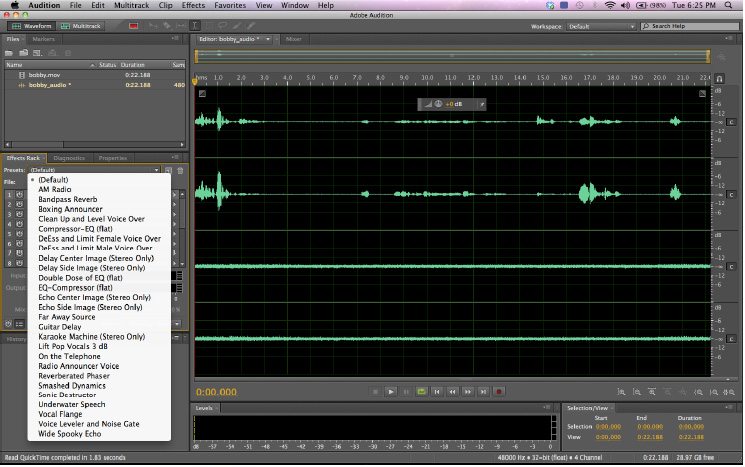Toggle power for effect slot 1
This screenshot has height=467, width=745.
tap(19, 195)
